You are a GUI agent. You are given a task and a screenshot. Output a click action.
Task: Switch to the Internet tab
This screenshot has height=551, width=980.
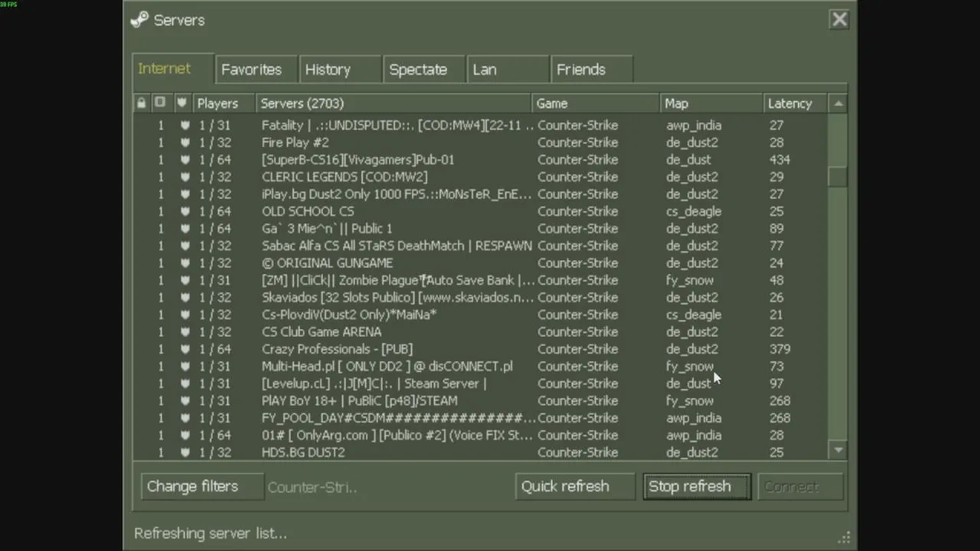172,68
